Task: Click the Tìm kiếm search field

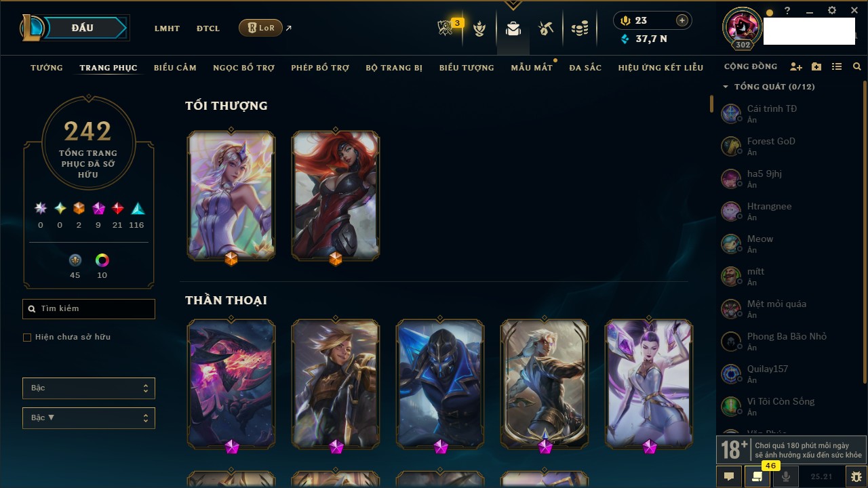Action: (x=89, y=309)
